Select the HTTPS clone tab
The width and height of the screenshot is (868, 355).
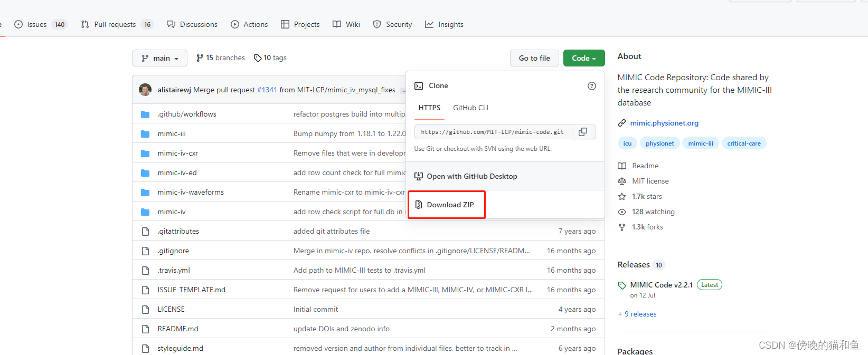429,108
